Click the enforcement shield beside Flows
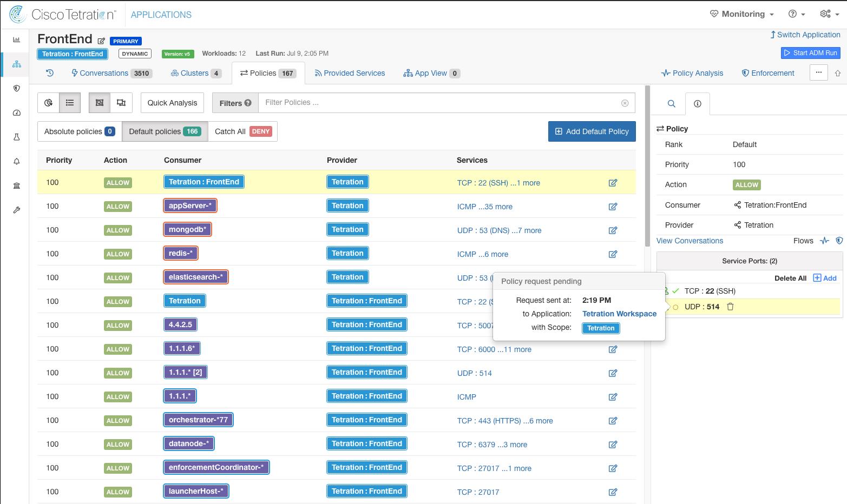 [x=839, y=241]
